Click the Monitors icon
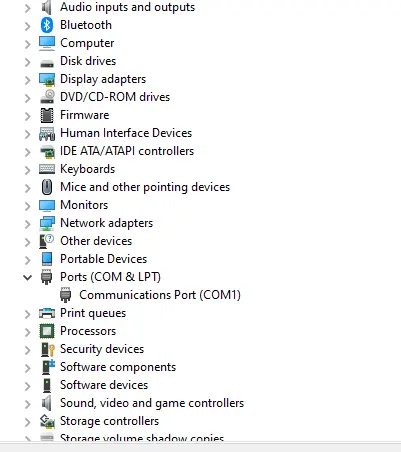 point(47,205)
